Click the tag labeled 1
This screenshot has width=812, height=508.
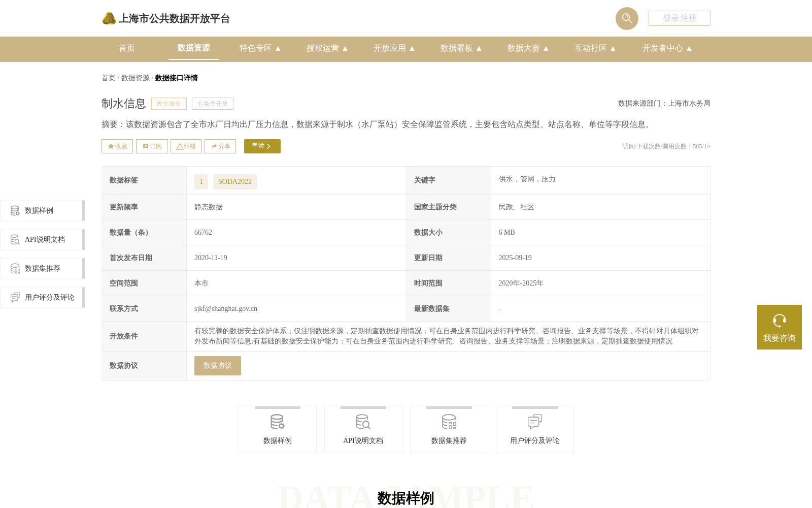(x=201, y=182)
